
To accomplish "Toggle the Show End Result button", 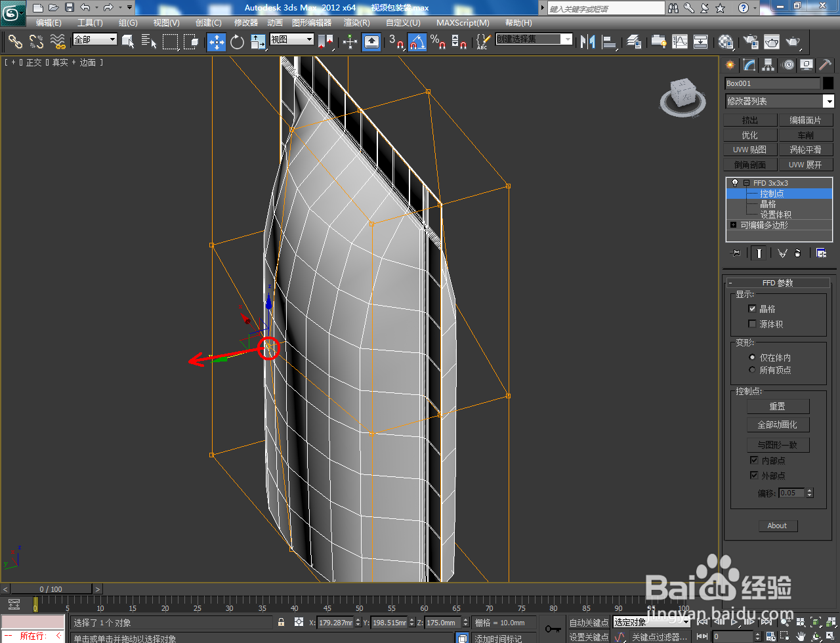I will click(x=759, y=253).
